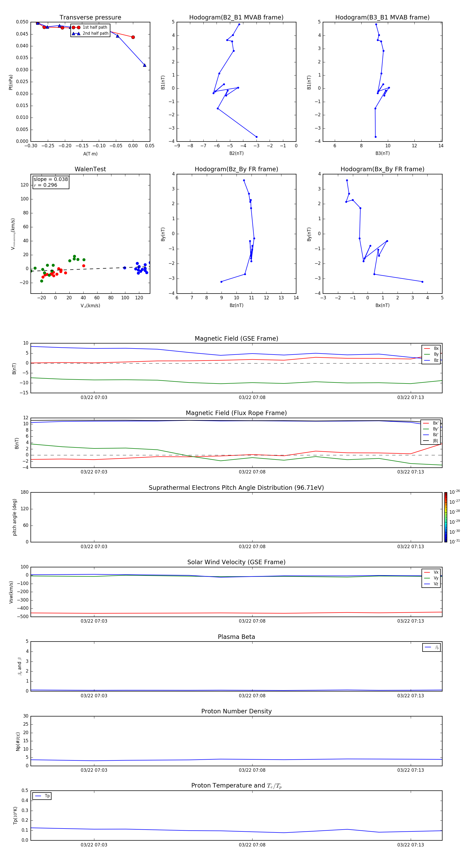Click the |B| entry in flux rope legend
This screenshot has height=868, width=473.
point(431,441)
